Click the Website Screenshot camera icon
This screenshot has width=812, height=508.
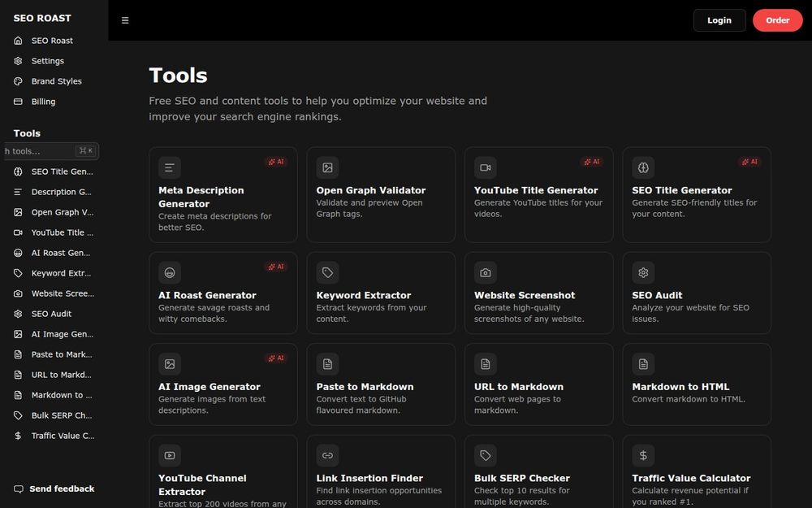486,272
